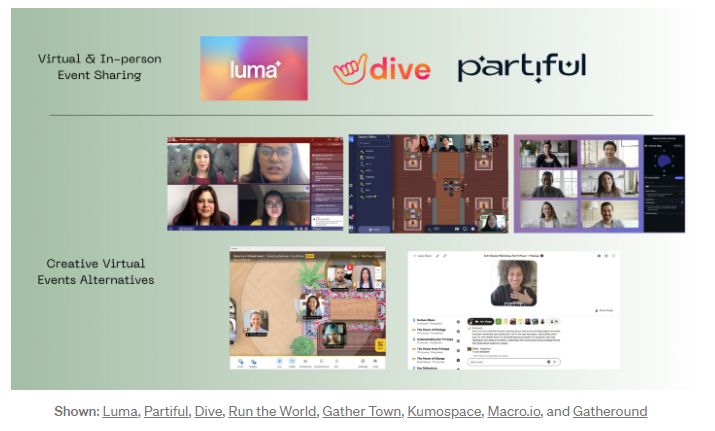
Task: Click the 'Shown:' caption text
Action: (77, 411)
